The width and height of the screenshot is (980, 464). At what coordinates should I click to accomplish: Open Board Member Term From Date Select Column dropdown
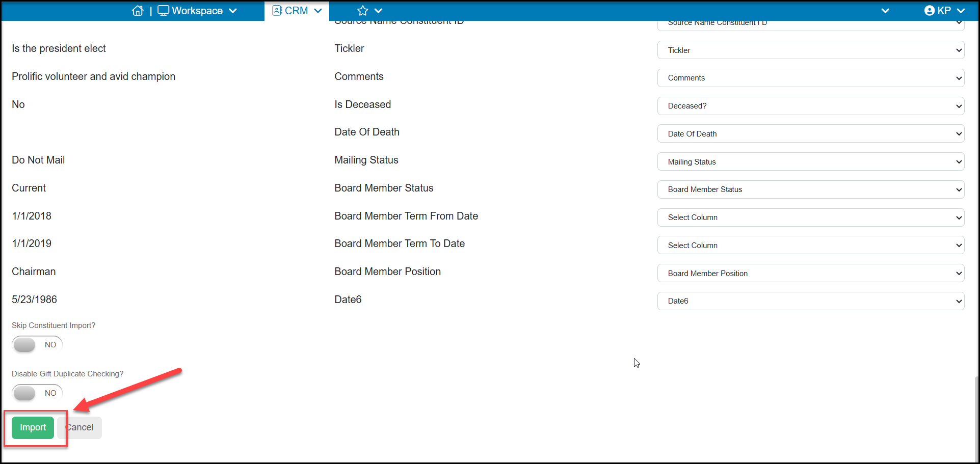(x=811, y=217)
